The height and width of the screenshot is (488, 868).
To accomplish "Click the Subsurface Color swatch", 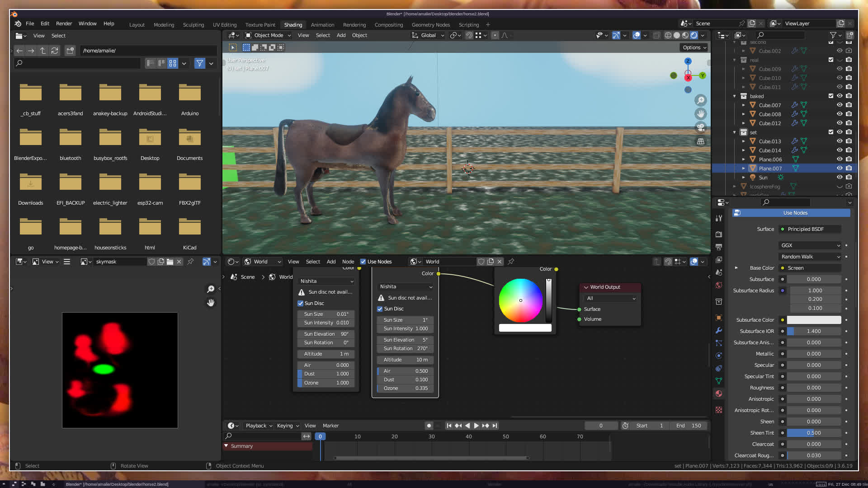I will [814, 320].
